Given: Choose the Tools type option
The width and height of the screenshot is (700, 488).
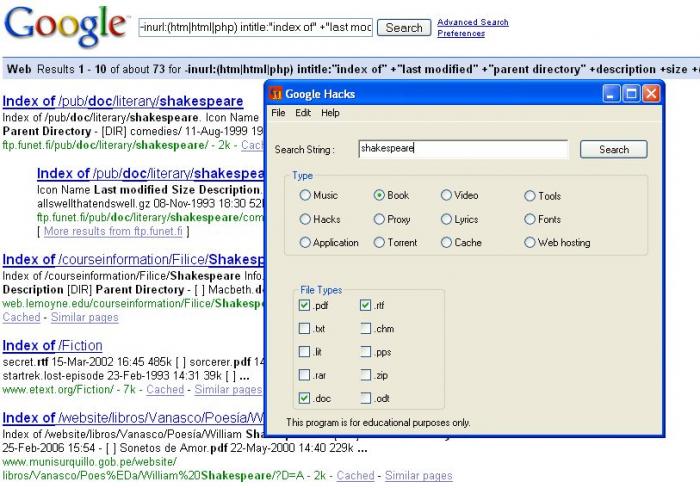Looking at the screenshot, I should pos(529,196).
